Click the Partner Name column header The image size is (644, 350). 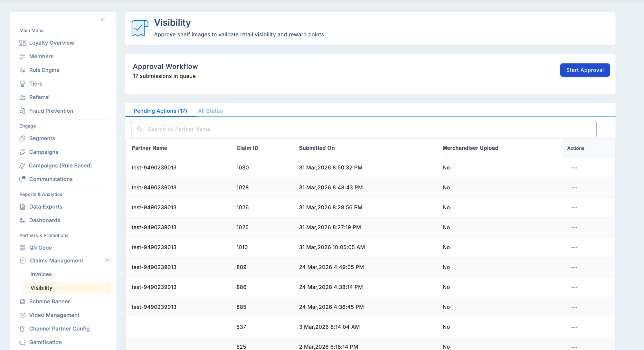point(149,148)
